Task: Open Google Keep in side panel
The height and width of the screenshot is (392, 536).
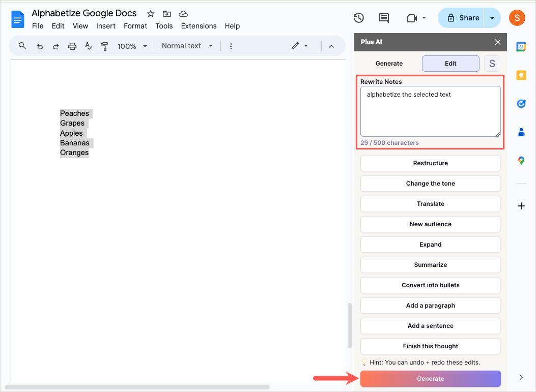Action: pyautogui.click(x=521, y=75)
